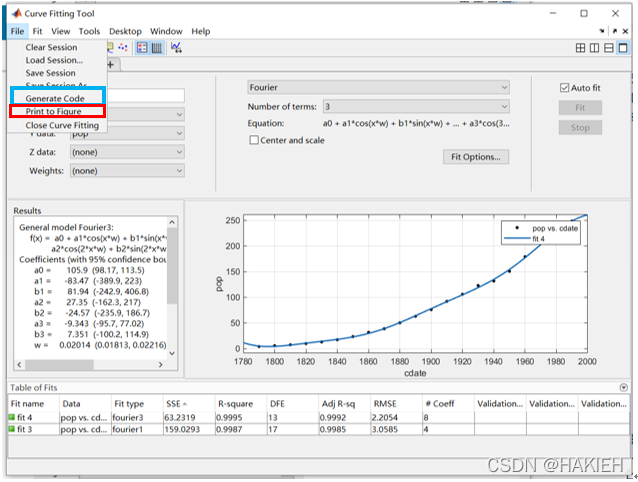Click the 'pop vs. cdate' legend entry
This screenshot has height=482, width=638.
click(x=555, y=228)
